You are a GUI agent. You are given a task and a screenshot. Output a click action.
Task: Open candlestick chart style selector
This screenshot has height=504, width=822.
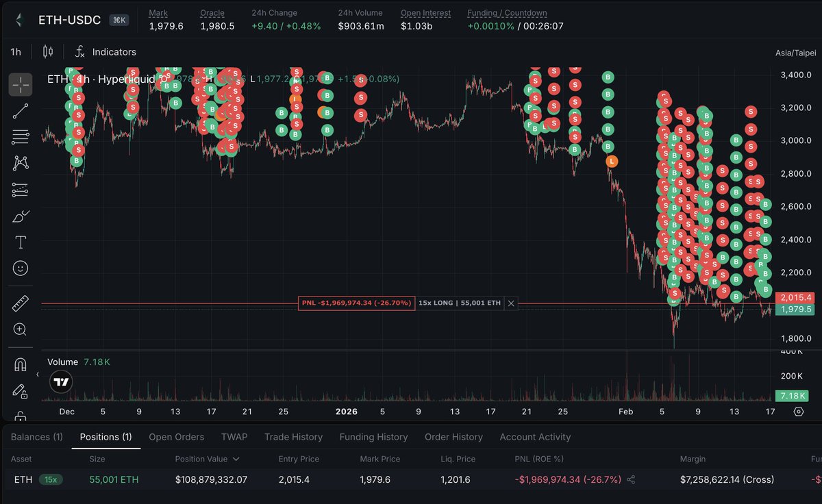point(47,51)
